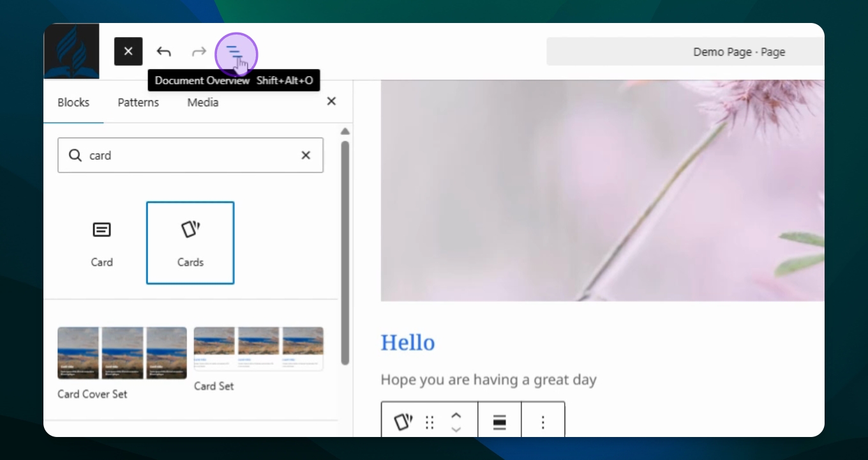Insert the Cards block
868x460 pixels.
(x=190, y=243)
